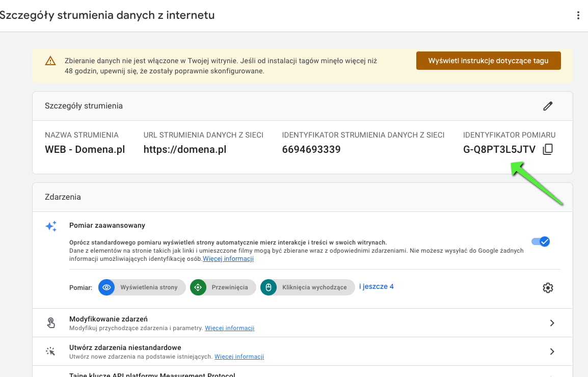Click Wyświetl instrukcje dotyczące tagu button
588x377 pixels.
pyautogui.click(x=488, y=61)
